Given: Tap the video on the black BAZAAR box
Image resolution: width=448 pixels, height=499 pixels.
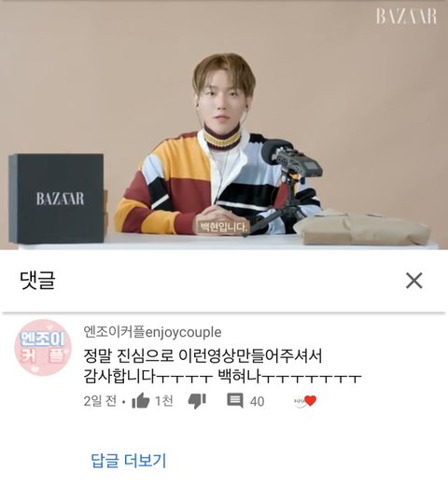Looking at the screenshot, I should [x=56, y=199].
